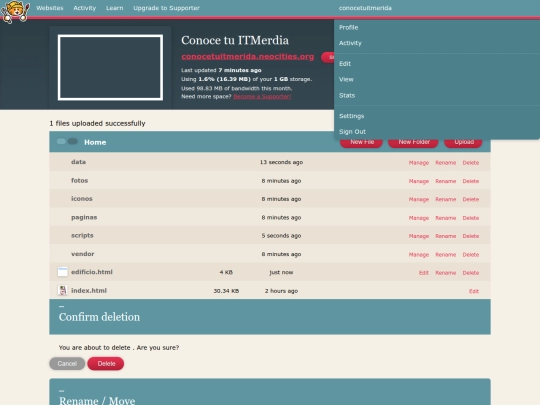Click edificio.html file name
This screenshot has width=540, height=405.
[92, 272]
